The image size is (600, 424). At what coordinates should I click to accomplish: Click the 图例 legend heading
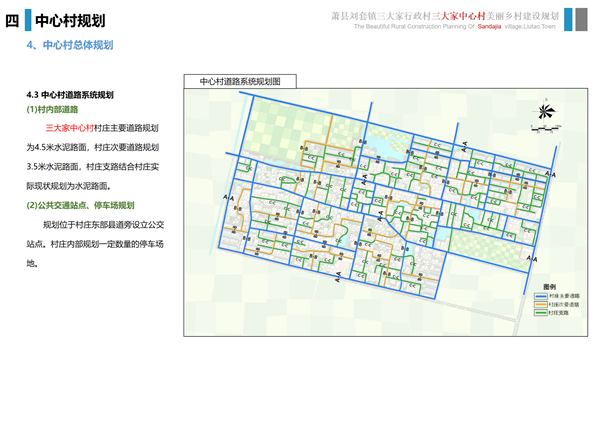[548, 287]
